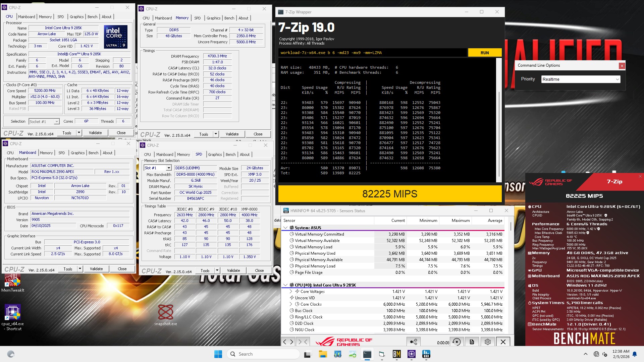The height and width of the screenshot is (362, 644).
Task: Click Intel Core Ultra 9 logo
Action: (x=116, y=37)
